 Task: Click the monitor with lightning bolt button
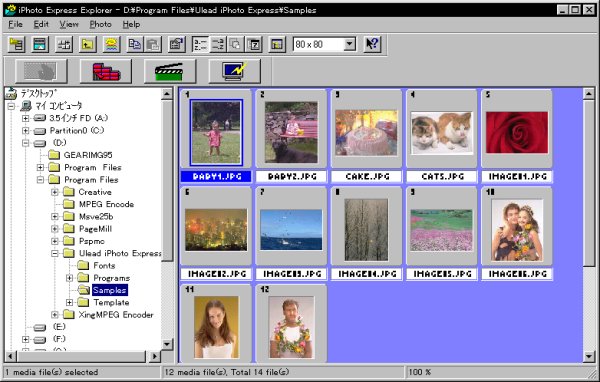[x=235, y=71]
